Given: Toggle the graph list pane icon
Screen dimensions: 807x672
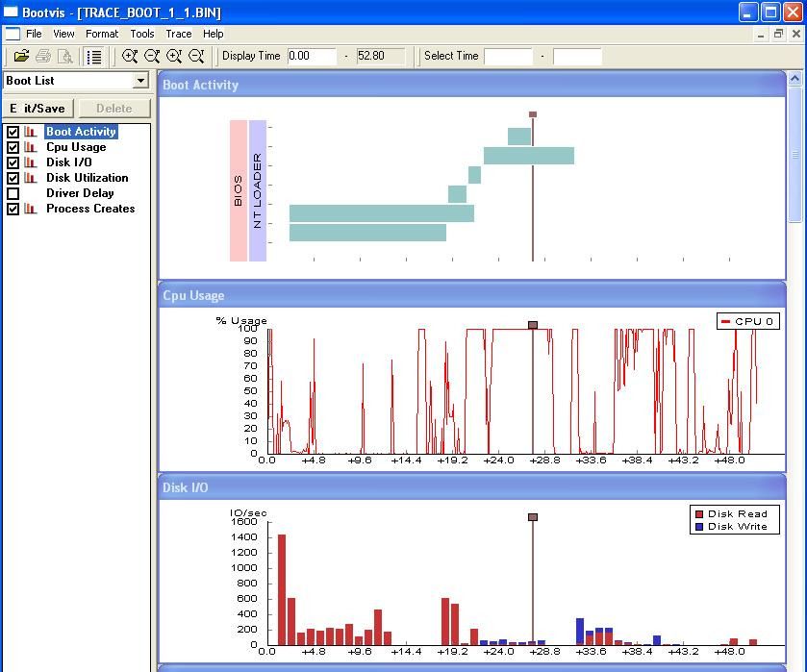Looking at the screenshot, I should pyautogui.click(x=94, y=56).
